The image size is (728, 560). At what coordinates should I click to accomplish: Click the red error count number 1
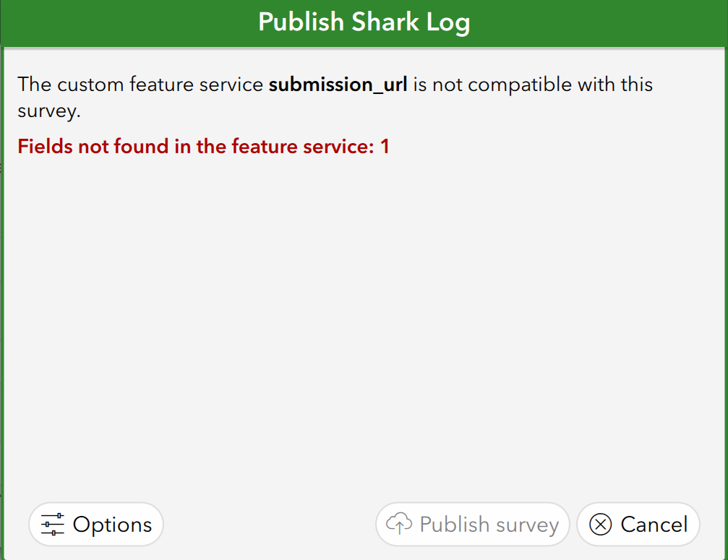tap(385, 147)
